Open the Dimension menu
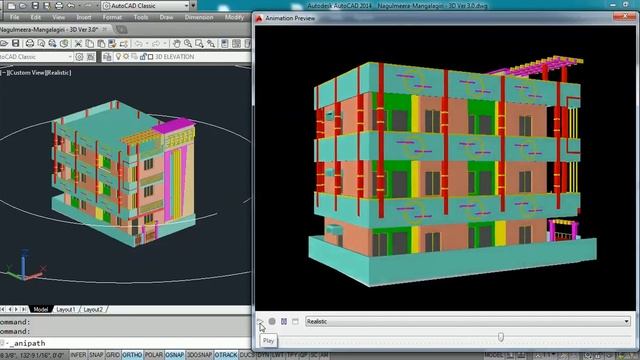 [x=199, y=17]
